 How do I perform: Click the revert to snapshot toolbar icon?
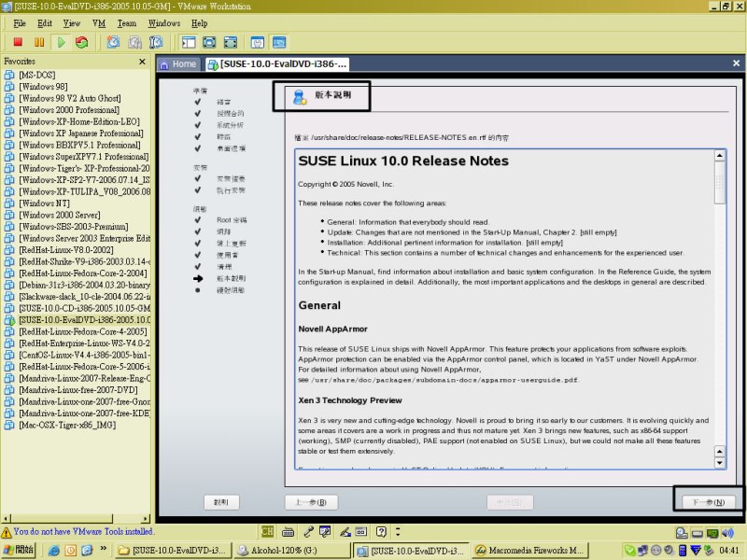[134, 42]
